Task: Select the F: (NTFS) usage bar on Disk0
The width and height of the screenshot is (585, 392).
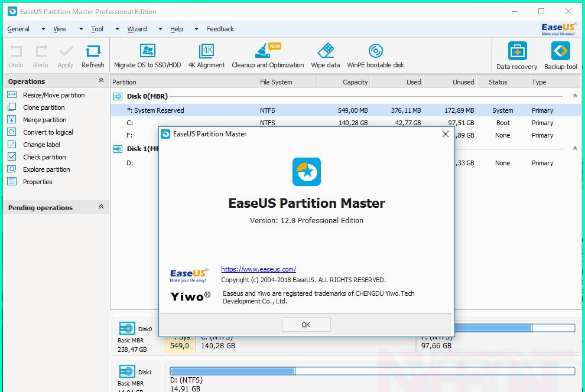Action: pos(515,328)
